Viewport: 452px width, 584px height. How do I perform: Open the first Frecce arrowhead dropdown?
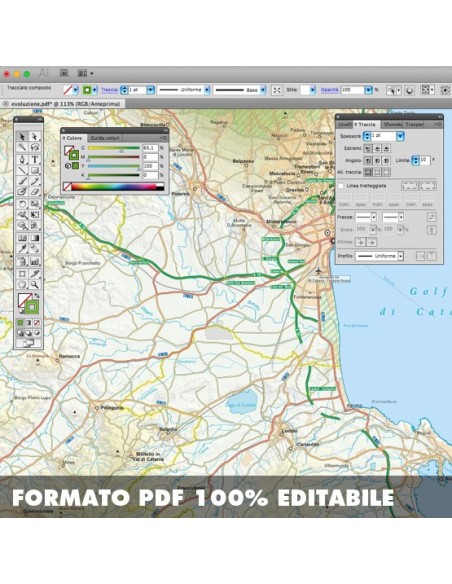point(373,217)
